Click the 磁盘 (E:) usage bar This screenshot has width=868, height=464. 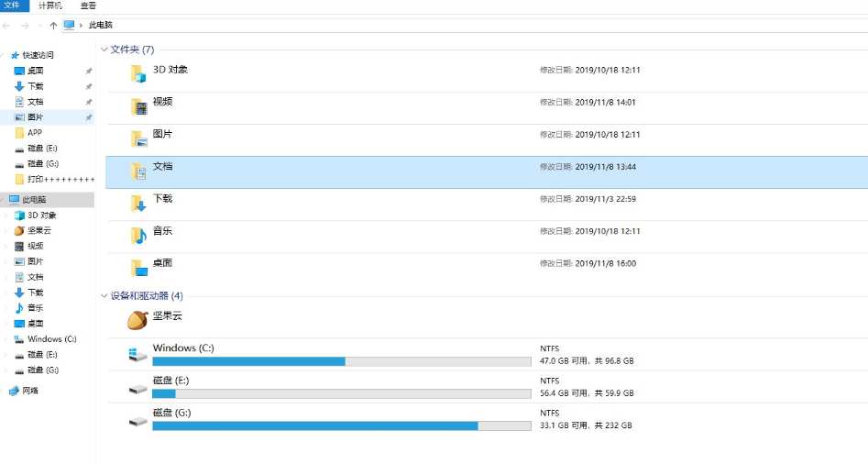(x=341, y=393)
